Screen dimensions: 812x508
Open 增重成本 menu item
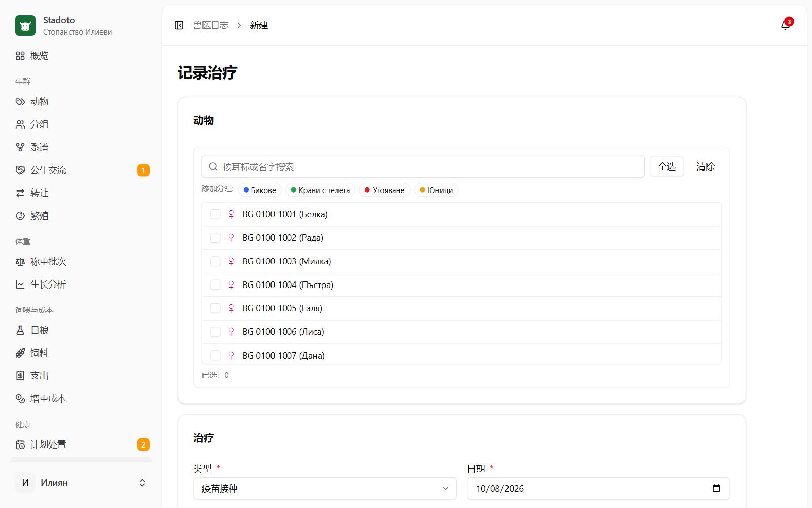pos(81,399)
